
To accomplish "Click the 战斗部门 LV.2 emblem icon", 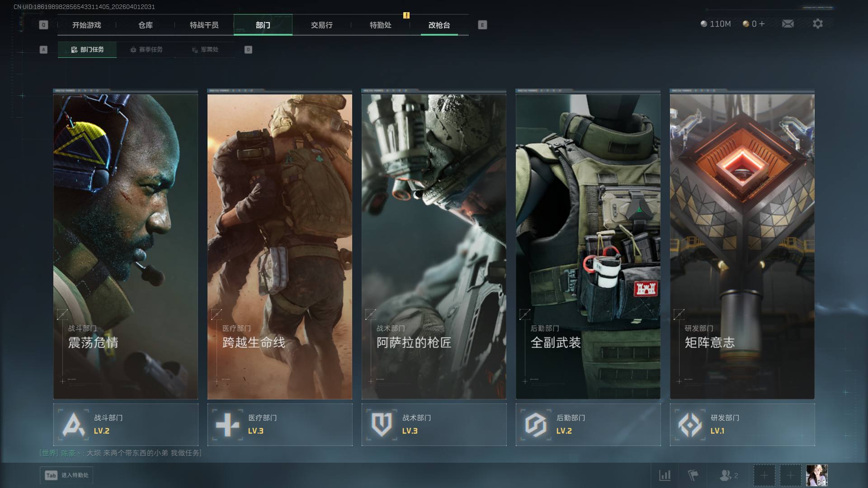I will tap(74, 425).
